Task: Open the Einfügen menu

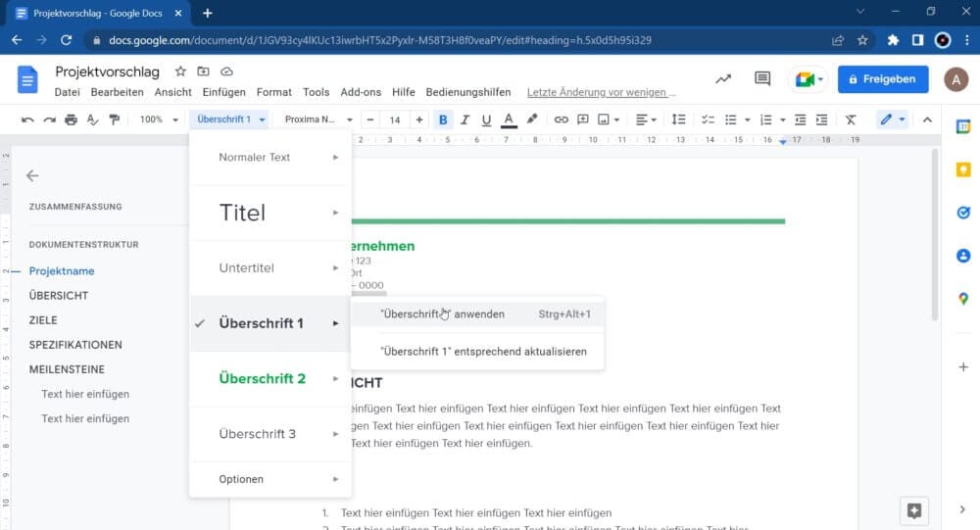Action: pyautogui.click(x=223, y=92)
